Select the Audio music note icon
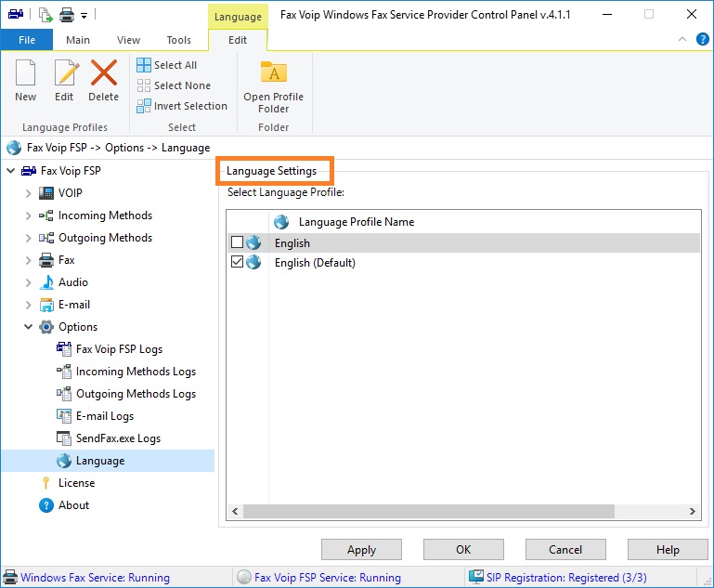The width and height of the screenshot is (714, 588). click(x=46, y=282)
